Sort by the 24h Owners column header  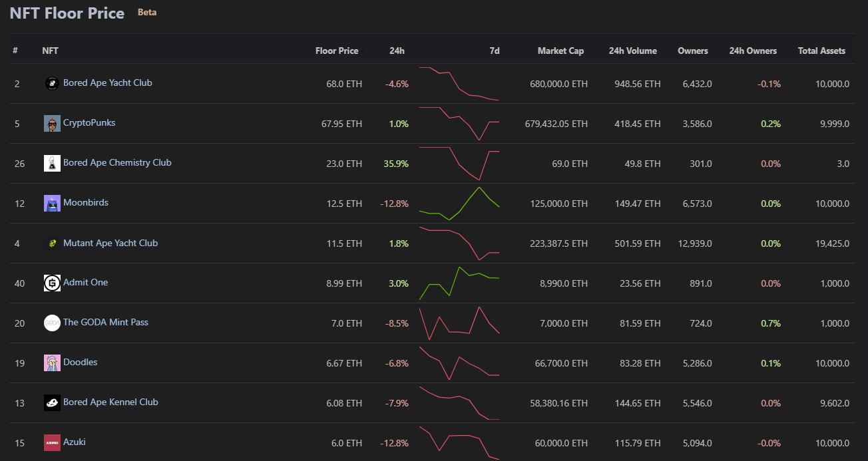753,51
